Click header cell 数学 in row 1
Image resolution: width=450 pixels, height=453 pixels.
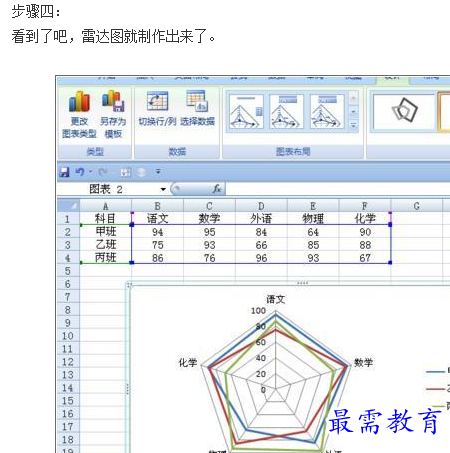(209, 219)
